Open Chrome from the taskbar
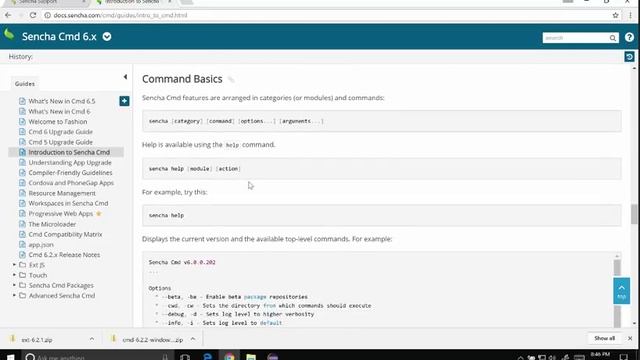Viewport: 640px width, 360px height. pos(229,357)
